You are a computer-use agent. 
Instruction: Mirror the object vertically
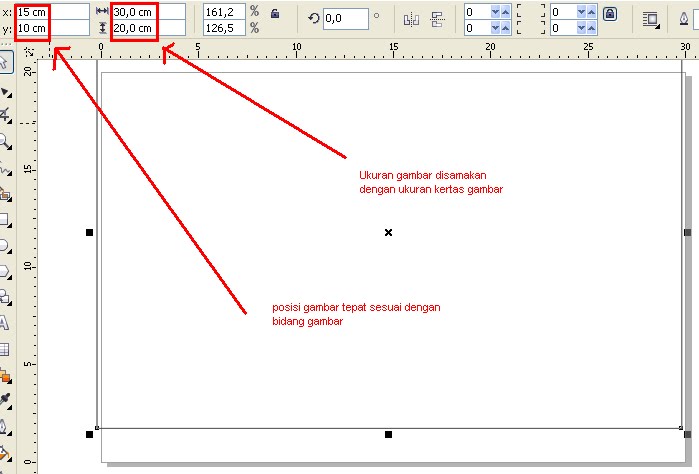pyautogui.click(x=437, y=20)
